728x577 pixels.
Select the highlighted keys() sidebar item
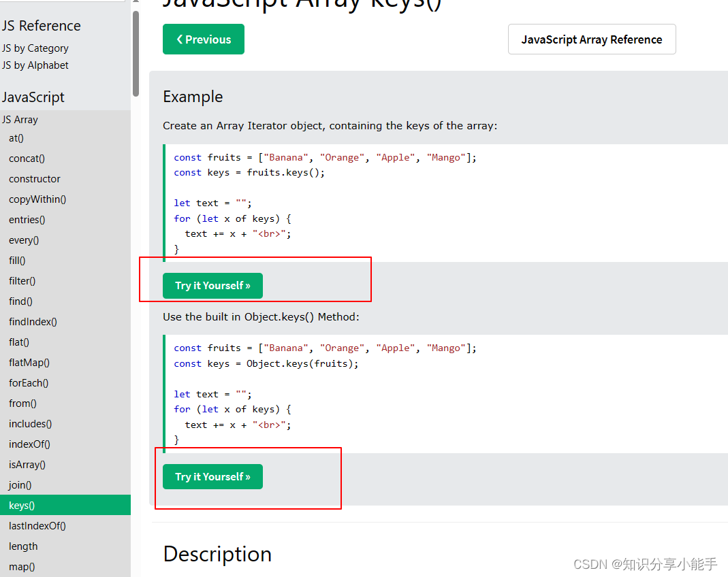click(x=65, y=505)
